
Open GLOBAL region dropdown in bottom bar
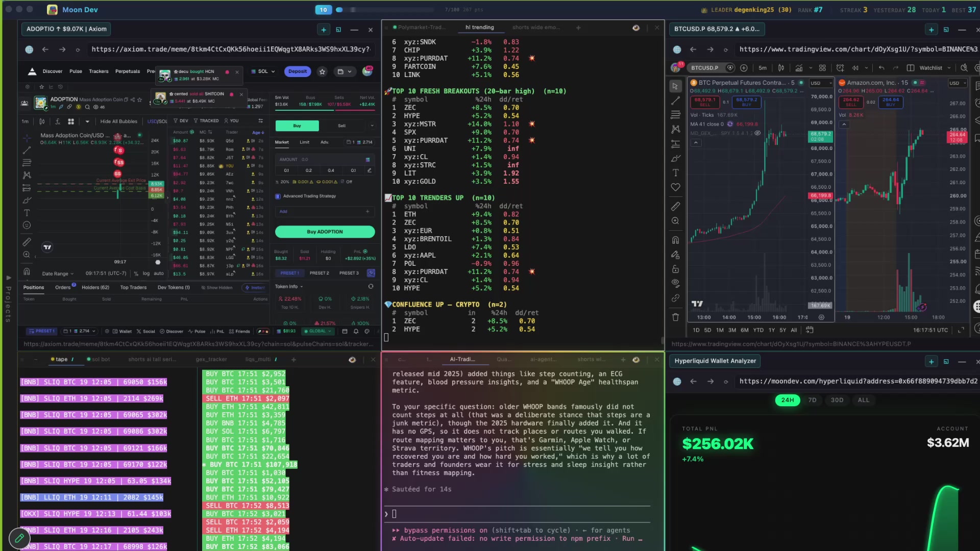(x=318, y=331)
